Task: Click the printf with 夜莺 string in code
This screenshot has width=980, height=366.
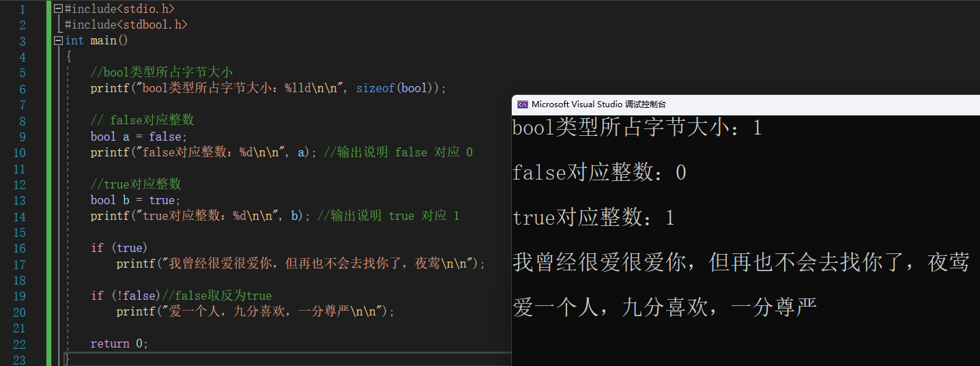Action: click(301, 264)
